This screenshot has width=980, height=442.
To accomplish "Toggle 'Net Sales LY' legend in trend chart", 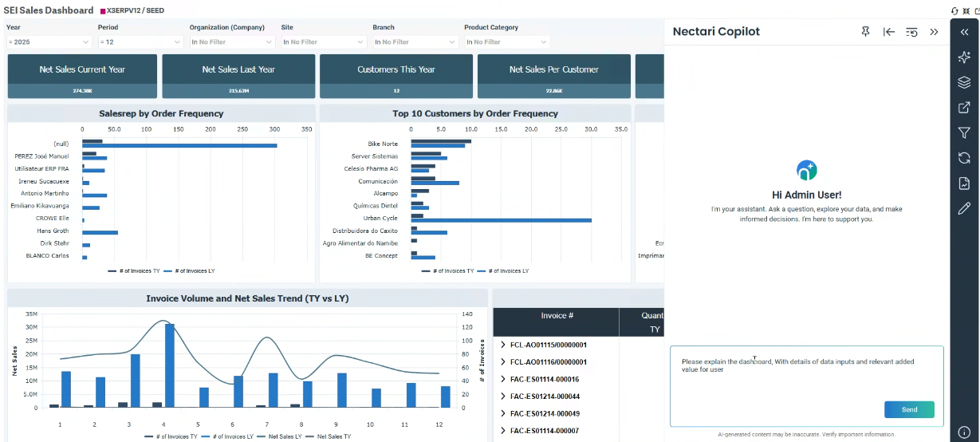I will pyautogui.click(x=278, y=436).
